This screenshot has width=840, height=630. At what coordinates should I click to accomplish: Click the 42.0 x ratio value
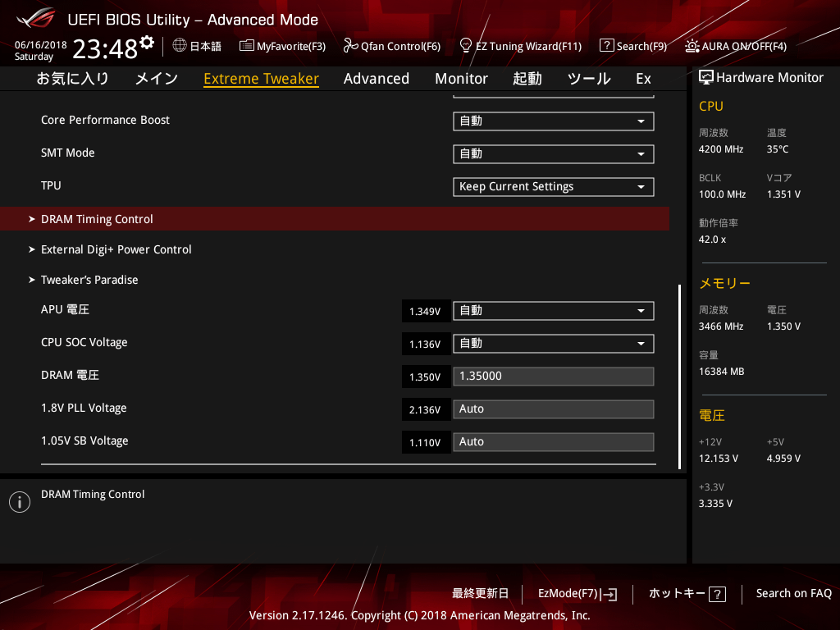point(713,240)
